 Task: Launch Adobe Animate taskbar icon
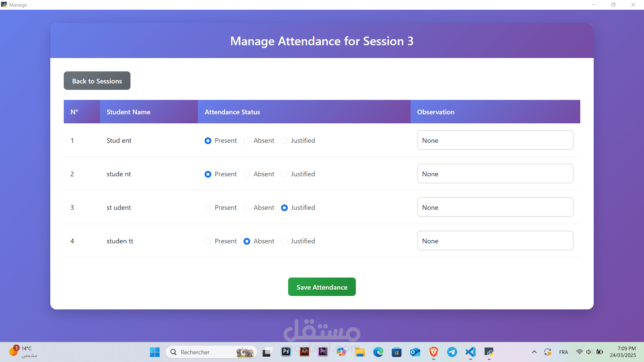click(304, 352)
